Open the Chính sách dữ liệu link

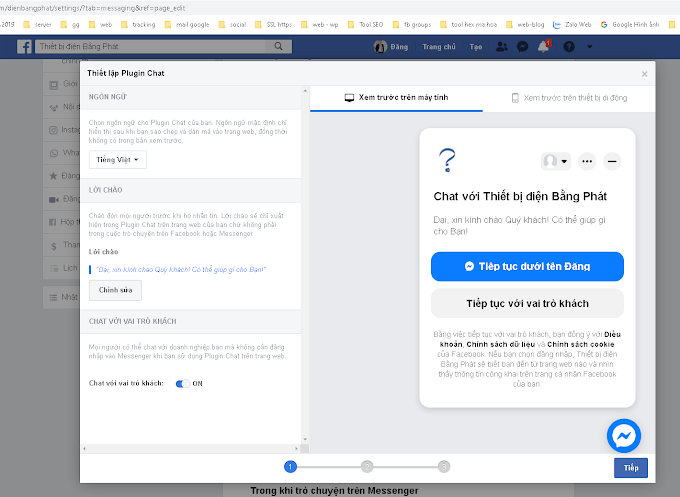[x=500, y=344]
